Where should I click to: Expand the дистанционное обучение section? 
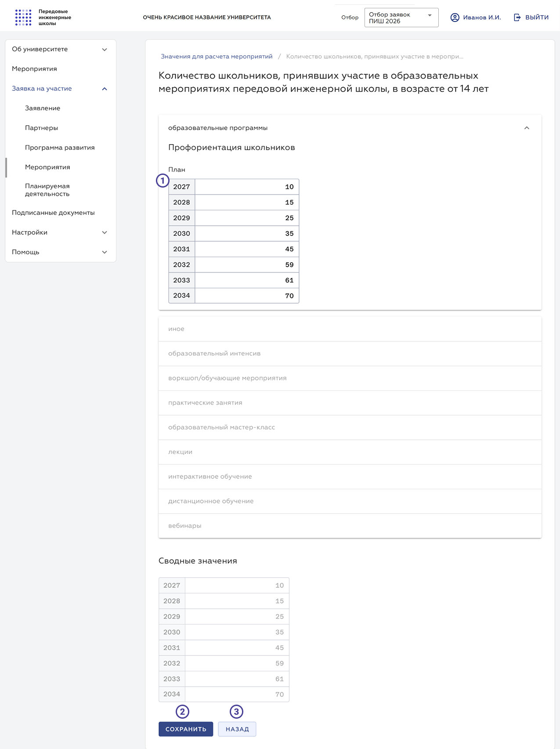tap(350, 501)
